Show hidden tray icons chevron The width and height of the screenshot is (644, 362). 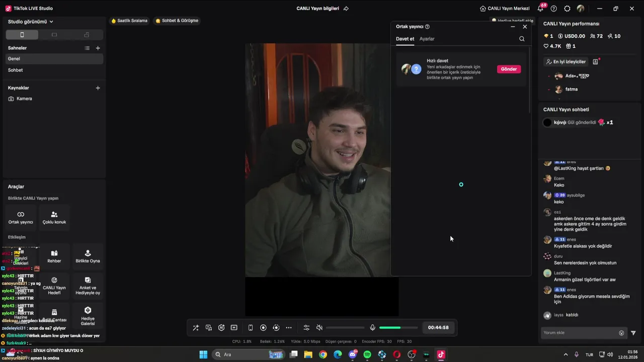click(x=566, y=355)
